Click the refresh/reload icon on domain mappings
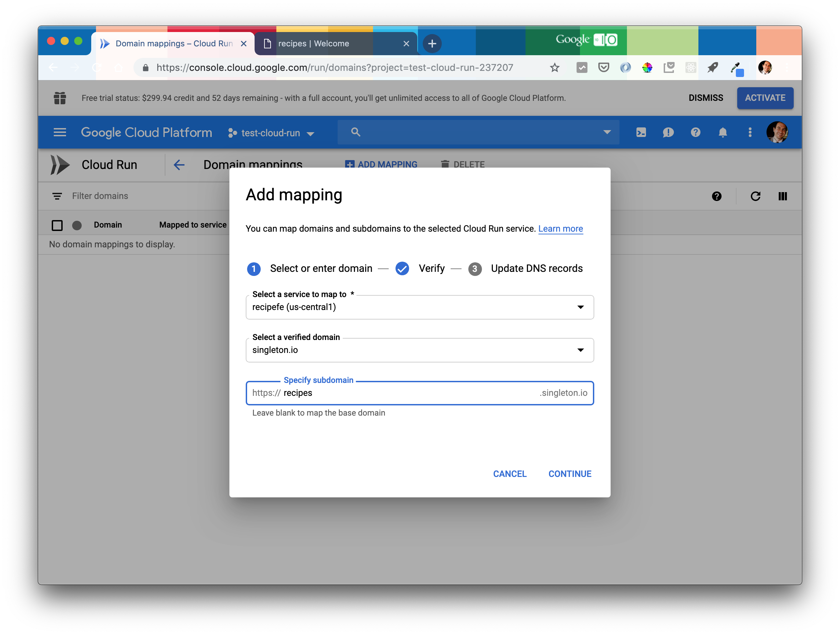 coord(755,196)
